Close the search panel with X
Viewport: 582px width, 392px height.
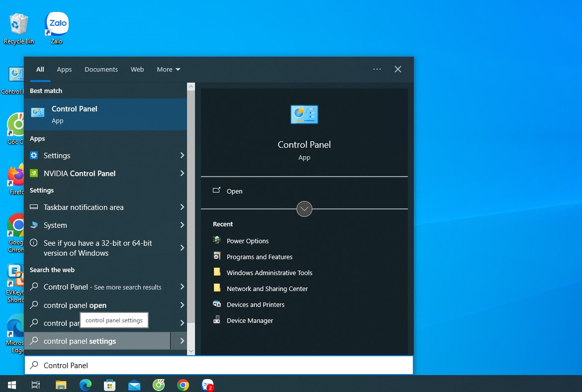tap(398, 69)
